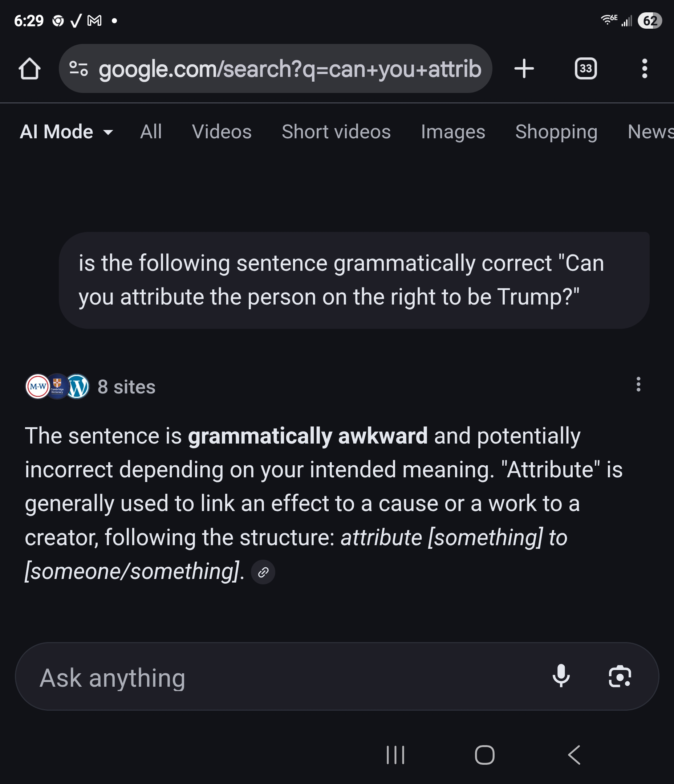Tap the microphone voice search icon
This screenshot has height=784, width=674.
click(561, 676)
